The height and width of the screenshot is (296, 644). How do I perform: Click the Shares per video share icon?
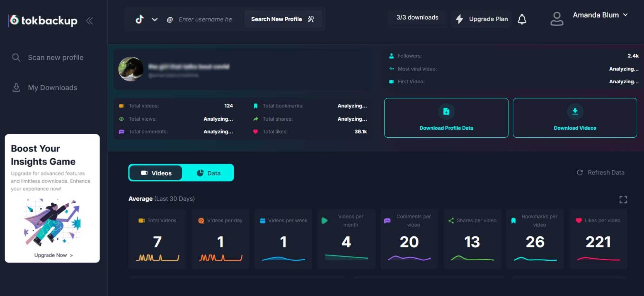pyautogui.click(x=451, y=221)
